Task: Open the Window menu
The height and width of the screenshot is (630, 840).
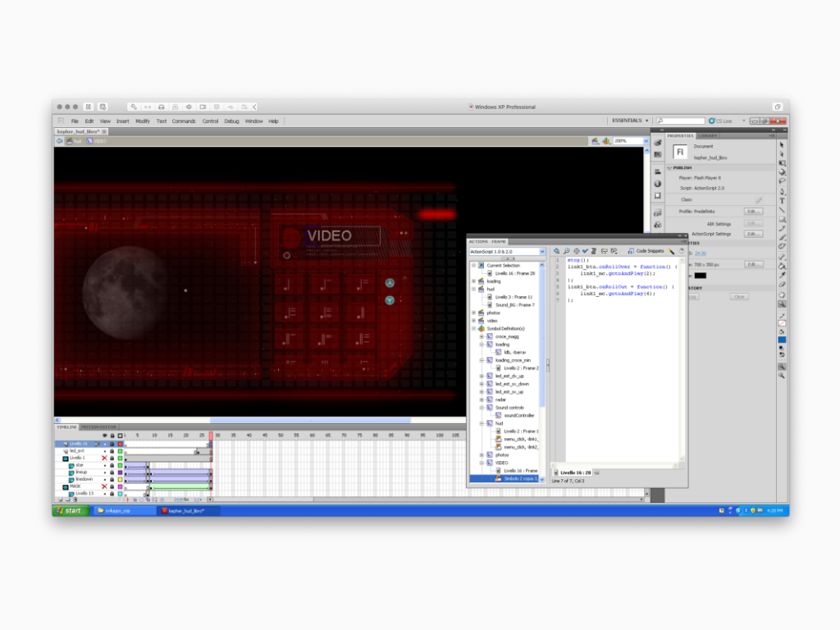Action: (x=254, y=121)
